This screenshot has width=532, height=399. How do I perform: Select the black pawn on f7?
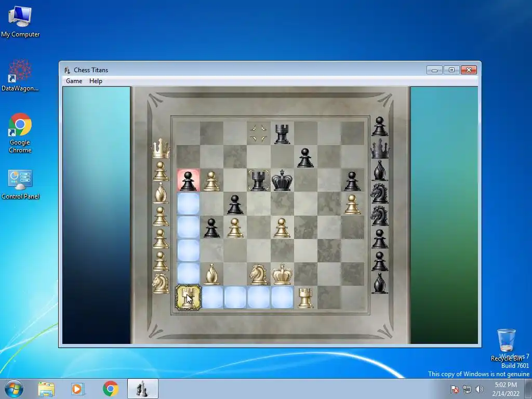[305, 157]
